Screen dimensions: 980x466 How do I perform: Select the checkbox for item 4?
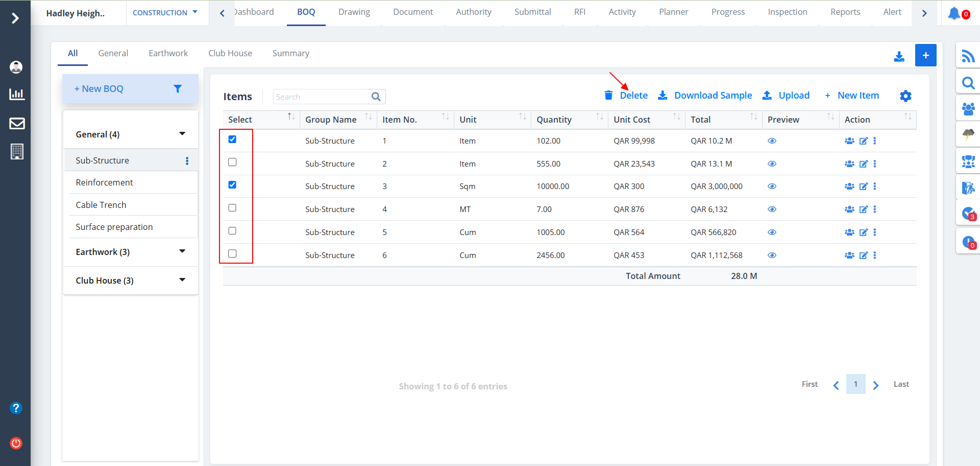point(232,208)
